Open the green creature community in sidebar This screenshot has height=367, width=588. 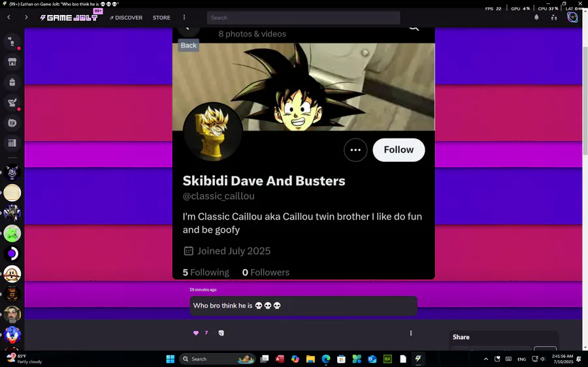pos(12,234)
